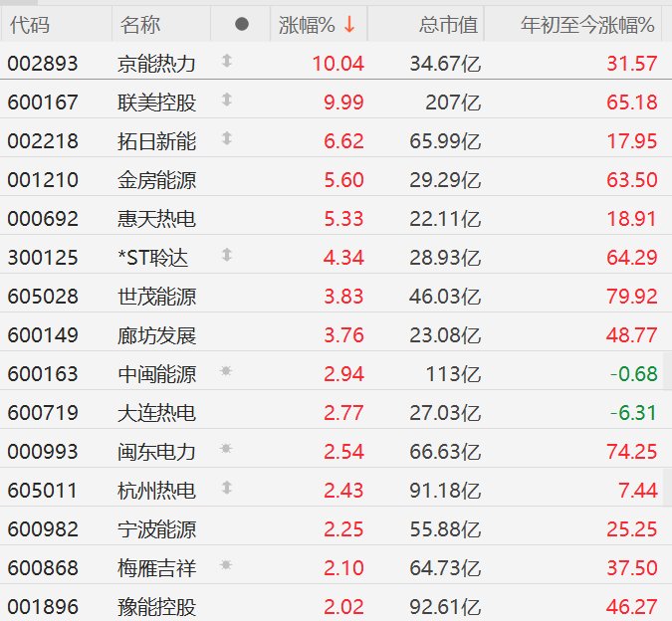Viewport: 672px width, 621px height.
Task: Click the sun-shaped marker icon beside 梅雁吉祥
Action: 226,566
